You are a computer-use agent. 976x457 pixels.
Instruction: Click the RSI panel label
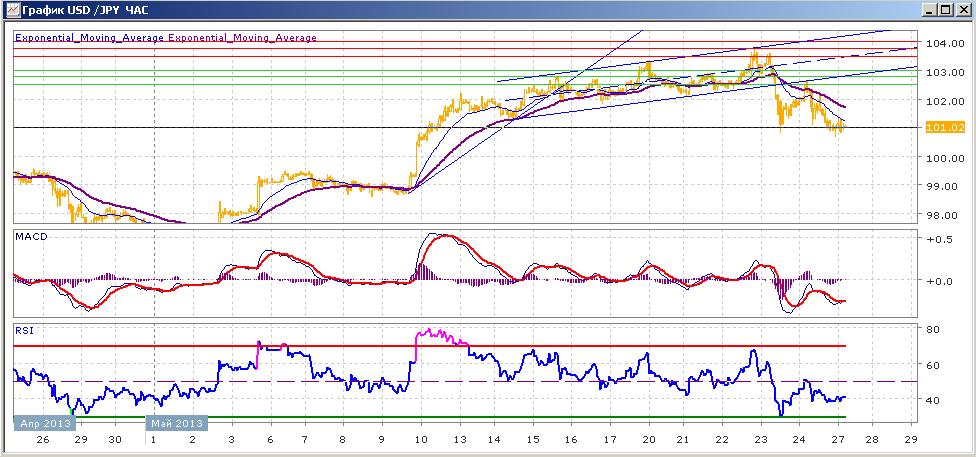click(x=24, y=331)
